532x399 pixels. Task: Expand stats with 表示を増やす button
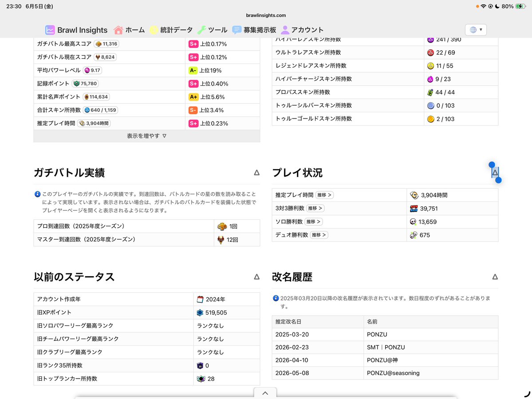coord(146,136)
